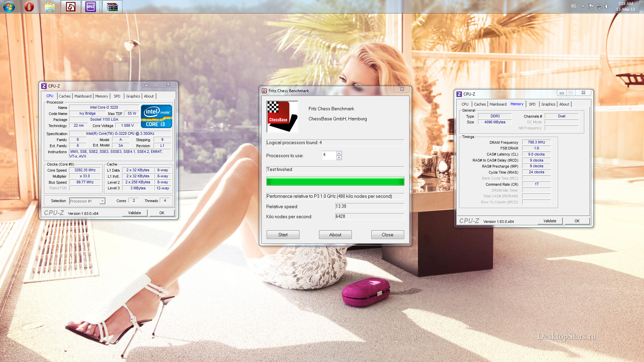Image resolution: width=644 pixels, height=362 pixels.
Task: Open Windows Explorer folder icon in taskbar
Action: (50, 7)
